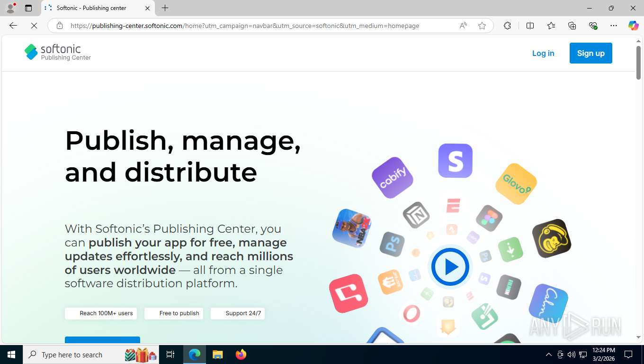Click the Reach 100M+ users badge
Viewport: 644px width, 364px height.
tap(101, 313)
